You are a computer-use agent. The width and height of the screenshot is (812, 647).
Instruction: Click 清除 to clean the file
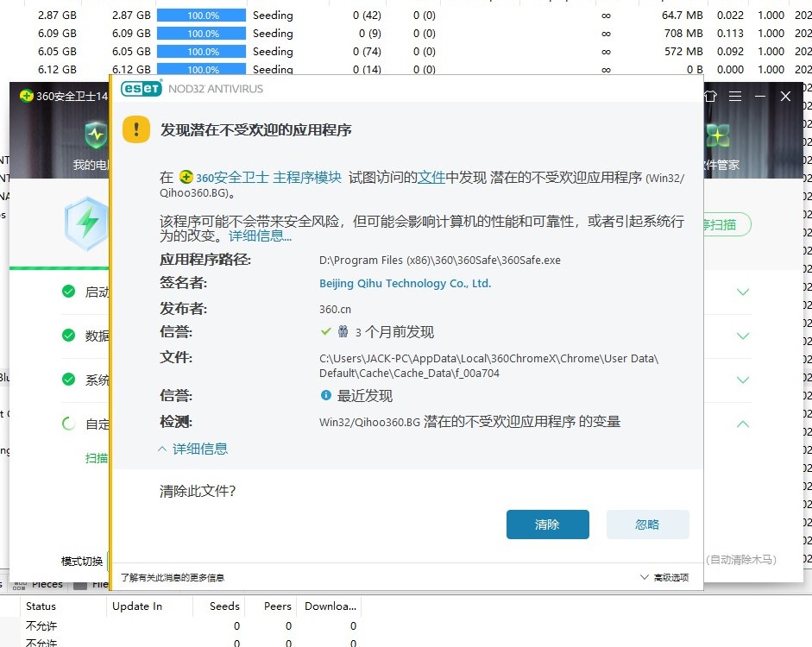click(547, 525)
